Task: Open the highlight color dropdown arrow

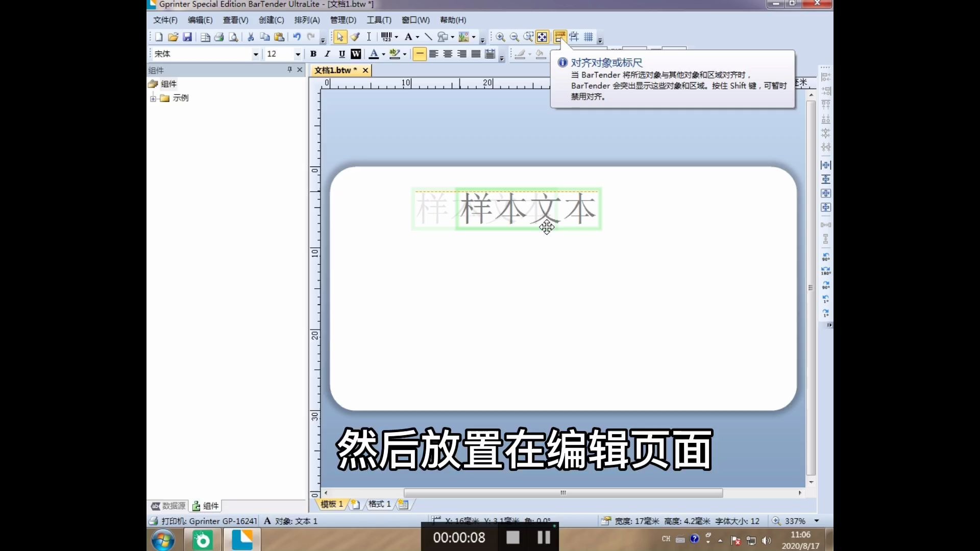Action: pyautogui.click(x=405, y=54)
